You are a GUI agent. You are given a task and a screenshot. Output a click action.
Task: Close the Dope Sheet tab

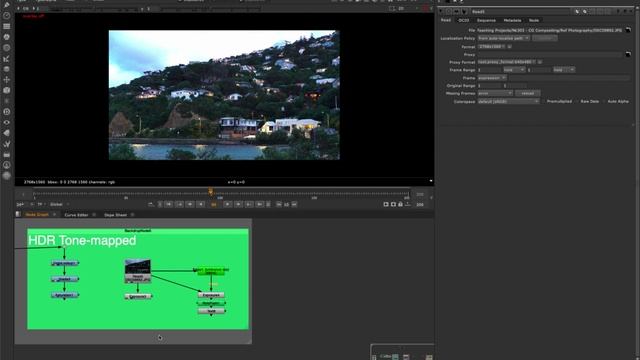[133, 215]
